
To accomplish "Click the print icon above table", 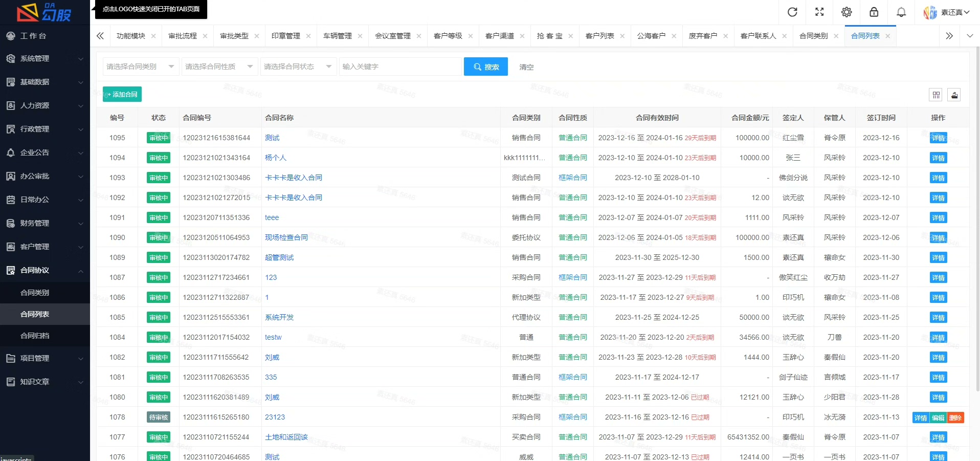I will click(x=954, y=95).
